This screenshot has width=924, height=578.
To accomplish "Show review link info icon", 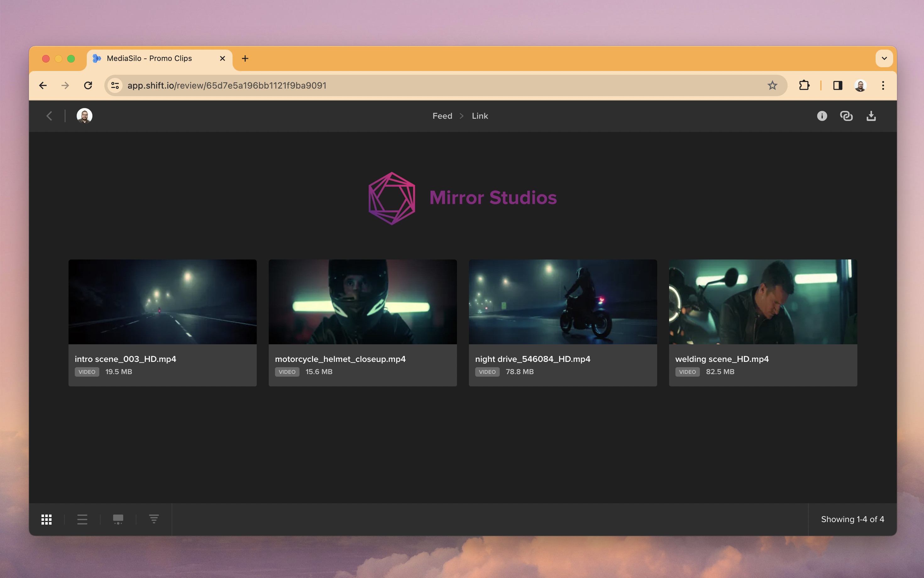I will pyautogui.click(x=822, y=116).
